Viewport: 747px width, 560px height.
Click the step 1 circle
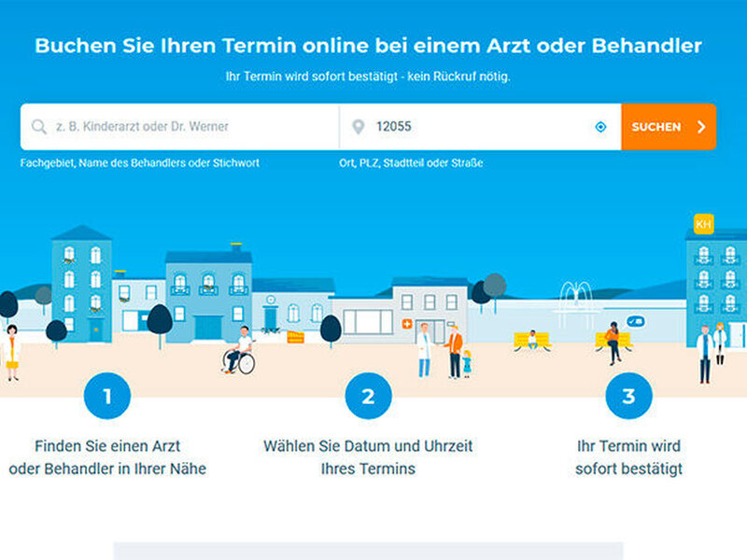pyautogui.click(x=107, y=396)
